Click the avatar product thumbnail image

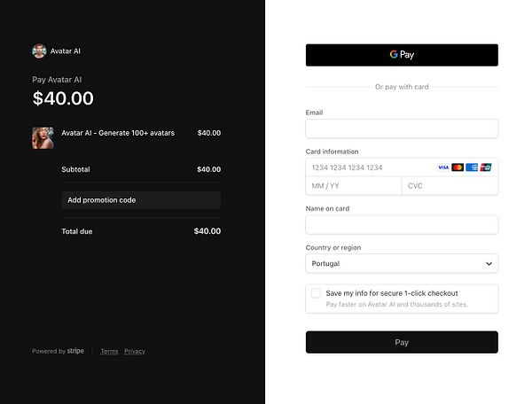pos(43,137)
